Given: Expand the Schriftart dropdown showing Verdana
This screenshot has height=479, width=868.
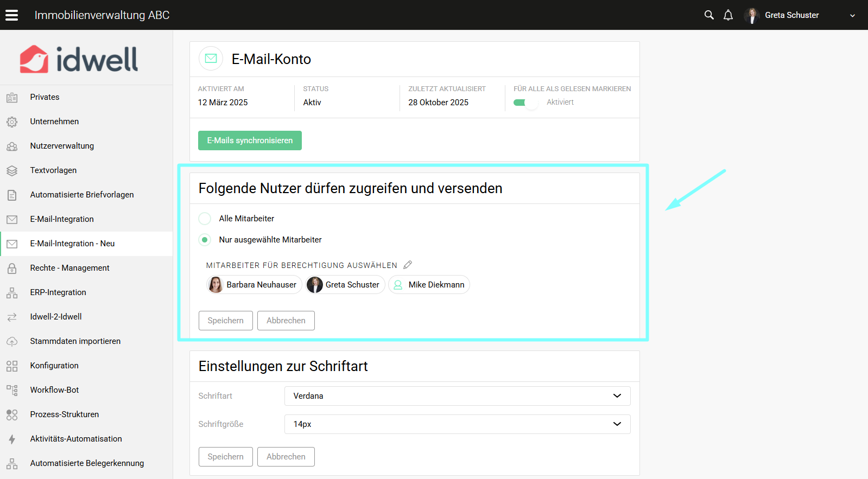Looking at the screenshot, I should [x=457, y=396].
